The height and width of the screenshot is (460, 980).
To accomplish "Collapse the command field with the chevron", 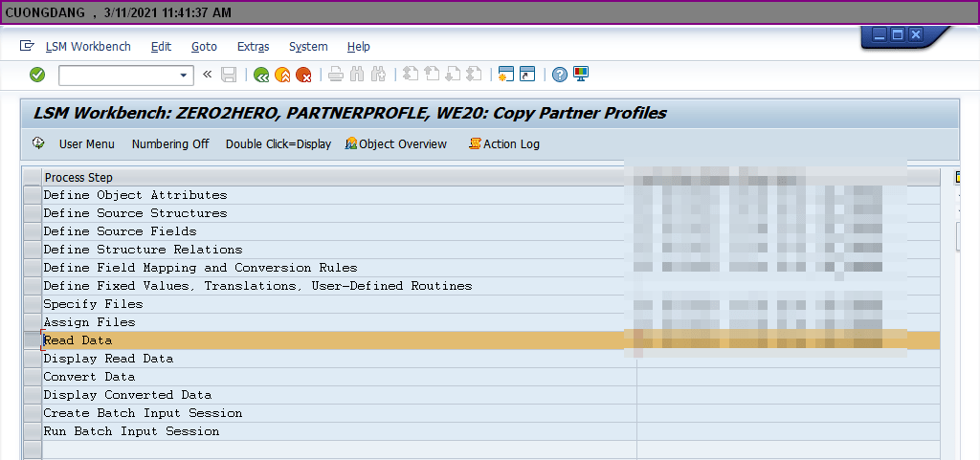I will click(x=207, y=75).
